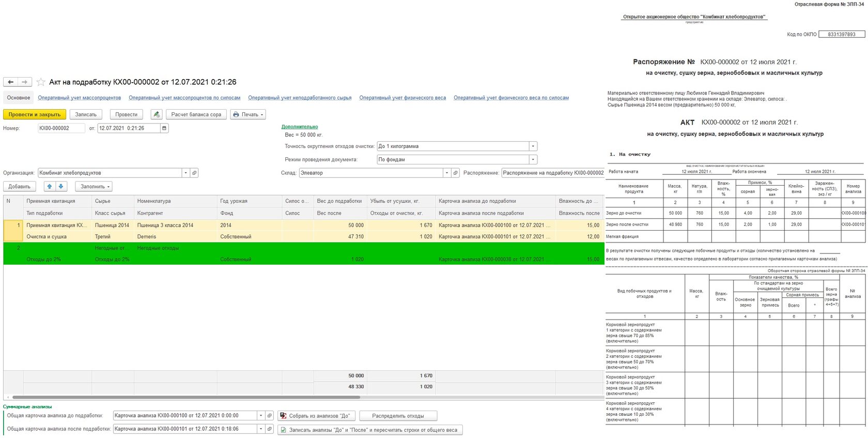Open the card linked in 'до подработки' field
The height and width of the screenshot is (438, 868).
click(x=269, y=415)
